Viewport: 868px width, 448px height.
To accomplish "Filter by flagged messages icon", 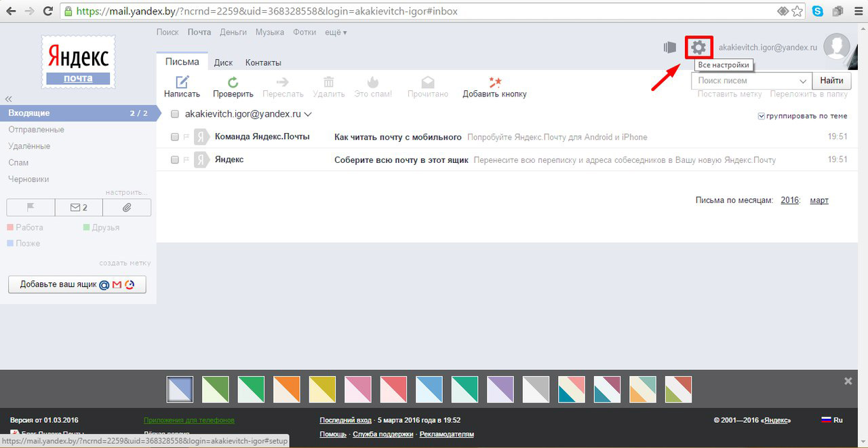I will pyautogui.click(x=30, y=208).
